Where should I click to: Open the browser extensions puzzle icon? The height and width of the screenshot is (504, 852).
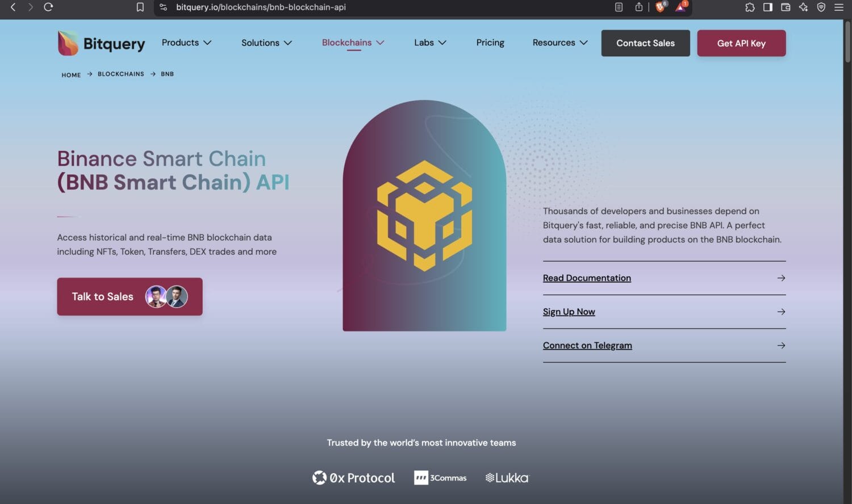pos(750,7)
